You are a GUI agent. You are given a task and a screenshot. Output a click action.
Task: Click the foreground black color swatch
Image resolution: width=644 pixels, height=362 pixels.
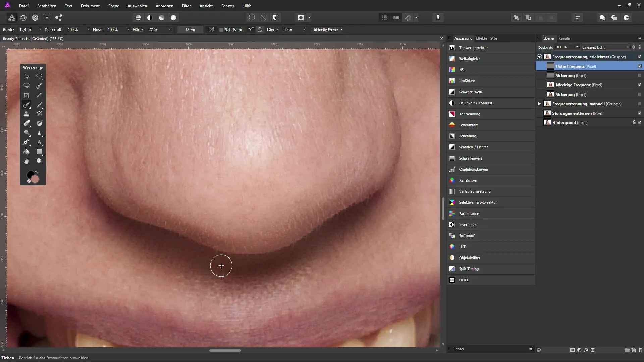pyautogui.click(x=30, y=175)
